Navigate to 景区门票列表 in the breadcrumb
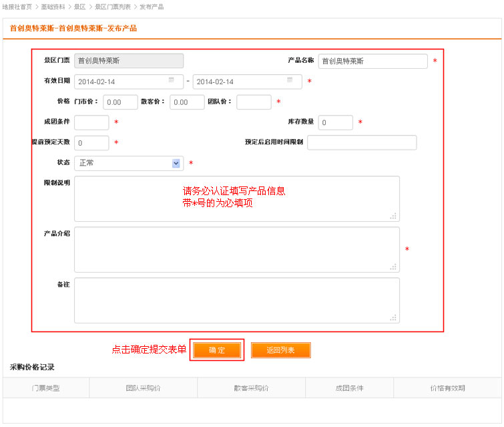Screen dimensions: 504x427 [112, 7]
